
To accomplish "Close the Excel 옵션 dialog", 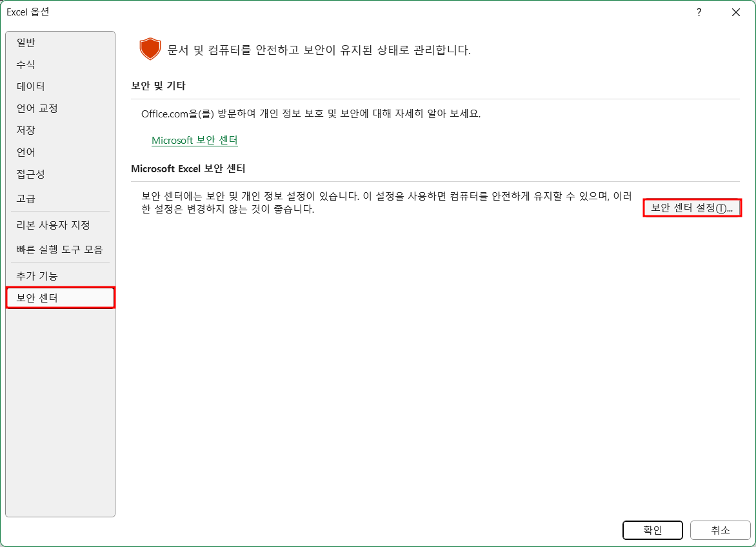I will tap(736, 12).
